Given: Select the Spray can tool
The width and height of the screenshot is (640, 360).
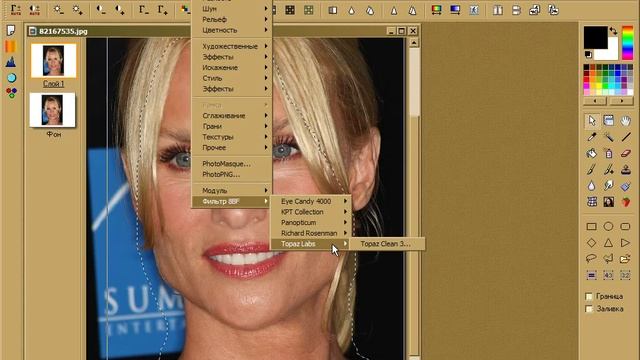Looking at the screenshot, I should [x=609, y=153].
